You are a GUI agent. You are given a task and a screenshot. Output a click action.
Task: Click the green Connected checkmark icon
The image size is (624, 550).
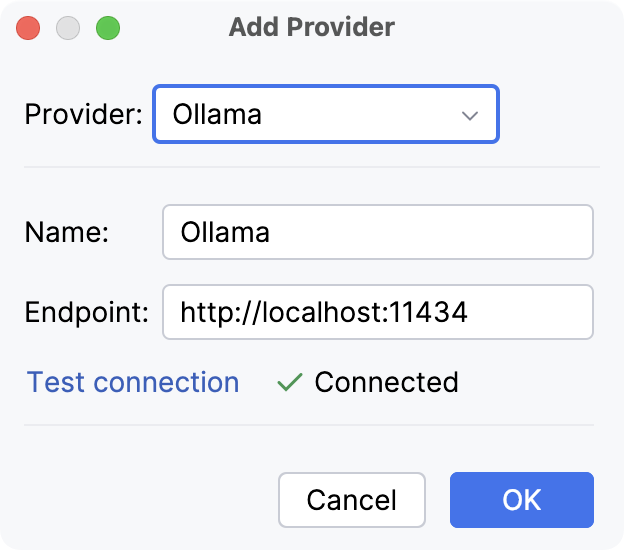(x=289, y=382)
